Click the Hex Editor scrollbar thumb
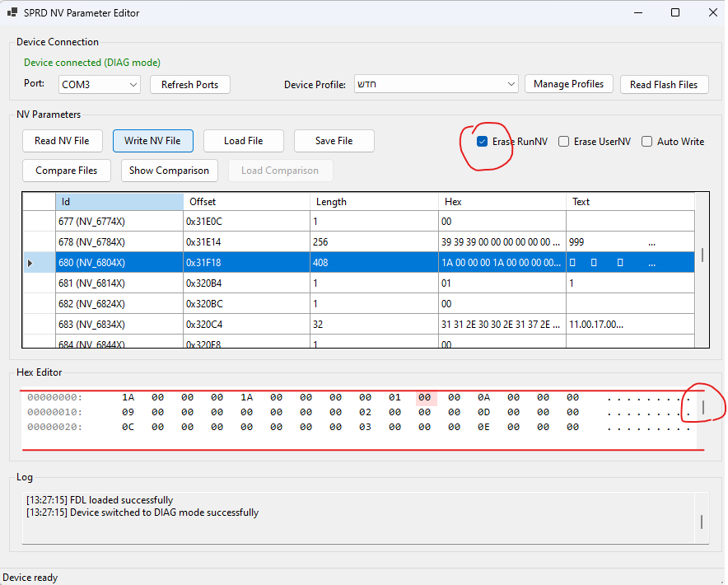Image resolution: width=728 pixels, height=585 pixels. pos(702,407)
